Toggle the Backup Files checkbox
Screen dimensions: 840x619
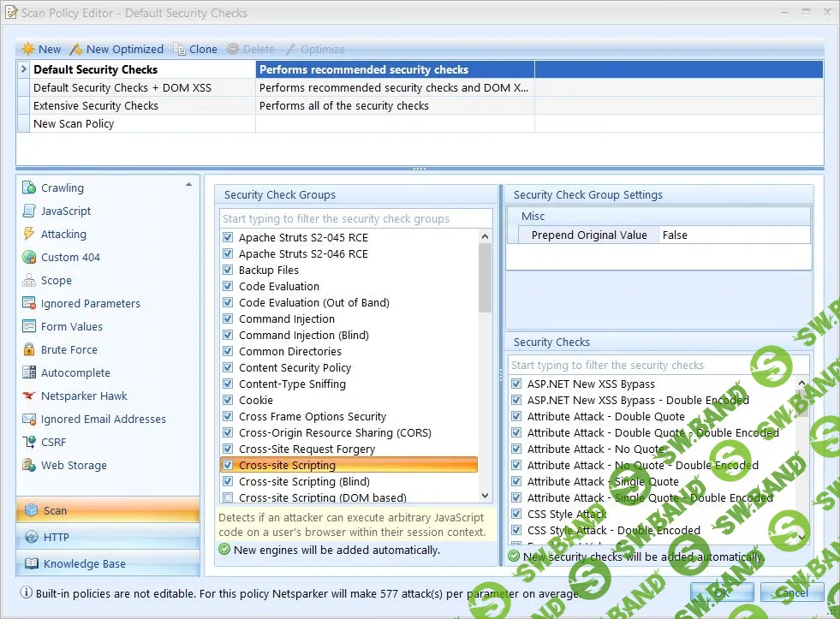pos(228,270)
